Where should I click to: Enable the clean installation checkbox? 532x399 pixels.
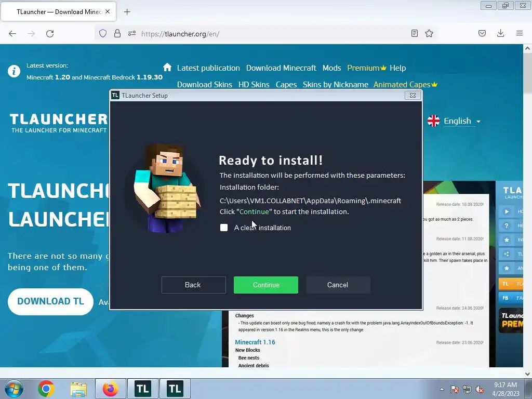[224, 228]
